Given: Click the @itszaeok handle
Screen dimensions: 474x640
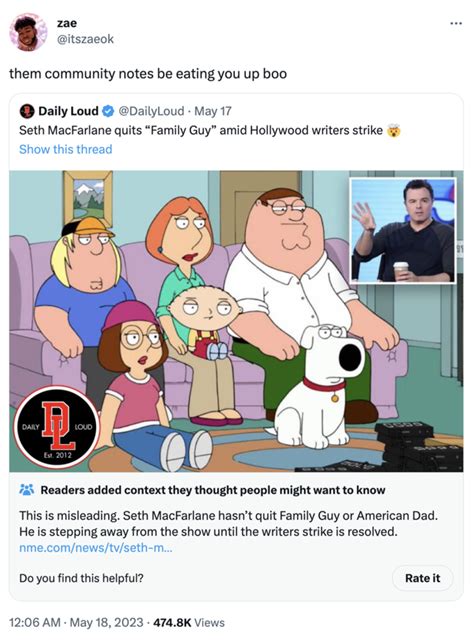Looking at the screenshot, I should coord(85,39).
